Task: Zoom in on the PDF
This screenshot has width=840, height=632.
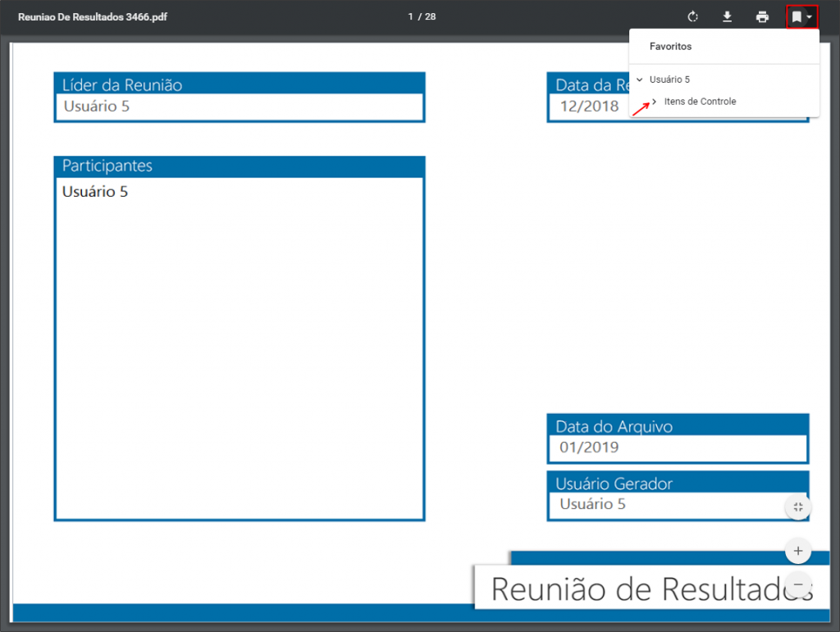Action: pyautogui.click(x=797, y=551)
